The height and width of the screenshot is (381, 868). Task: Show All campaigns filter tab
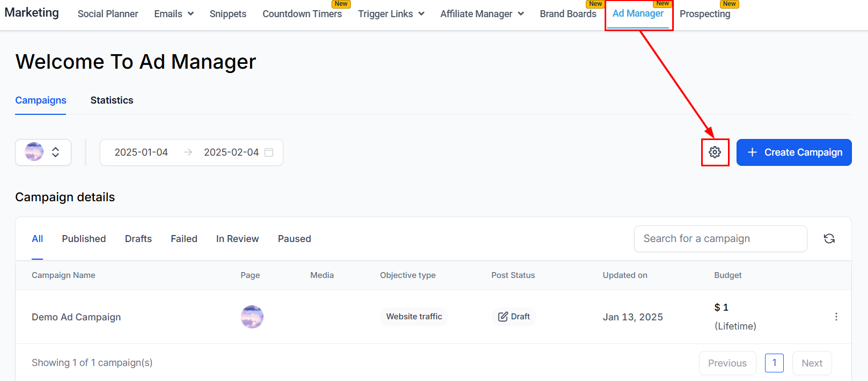pyautogui.click(x=37, y=239)
